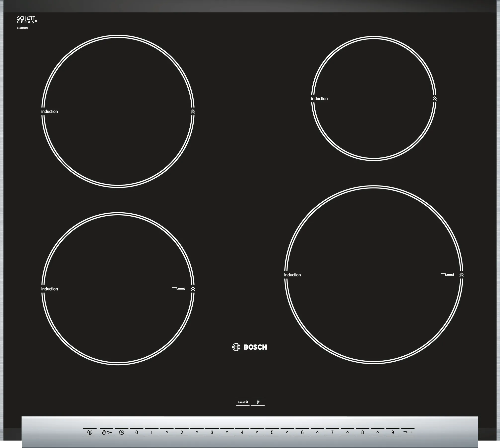Tap boost chevrons on top-left cooking zone
This screenshot has width=500, height=448.
(x=193, y=112)
